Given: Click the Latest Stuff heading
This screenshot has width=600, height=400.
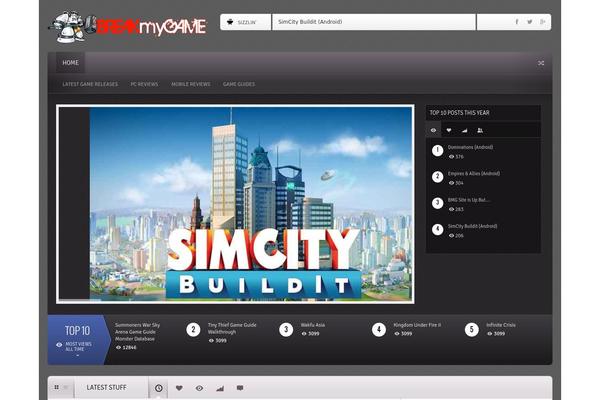Looking at the screenshot, I should pos(106,387).
